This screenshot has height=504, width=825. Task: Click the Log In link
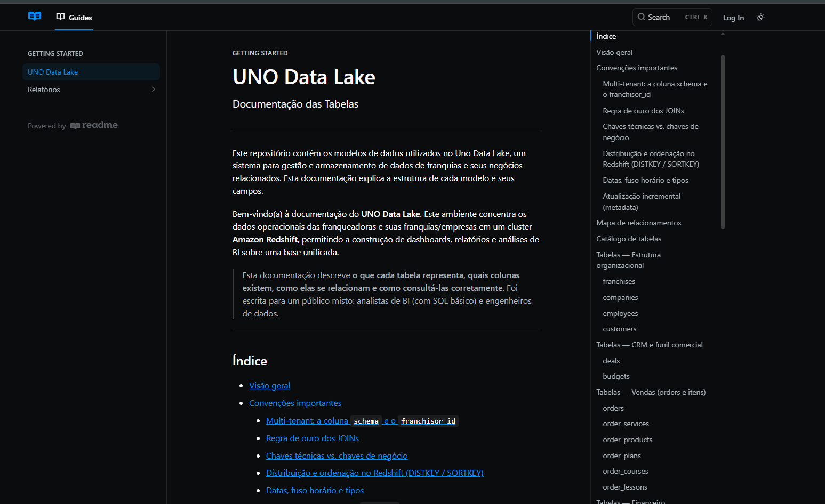click(x=733, y=18)
